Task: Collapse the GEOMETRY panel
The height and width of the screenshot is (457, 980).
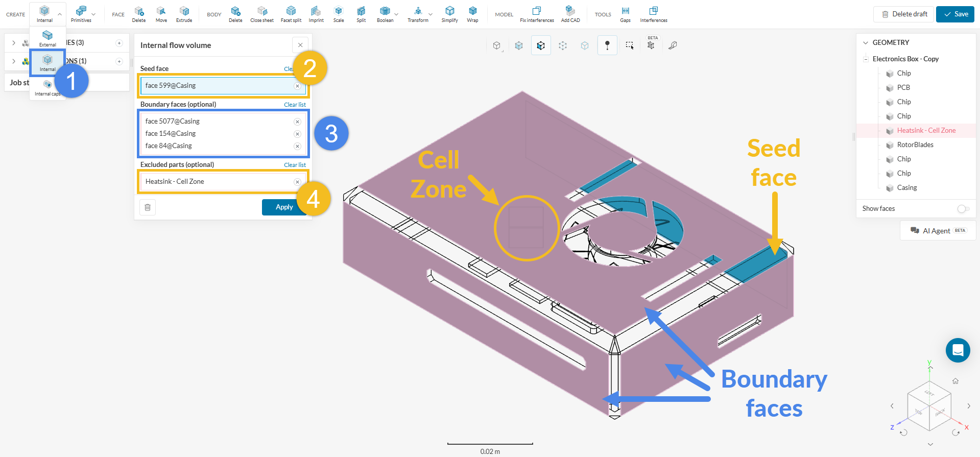Action: tap(866, 43)
